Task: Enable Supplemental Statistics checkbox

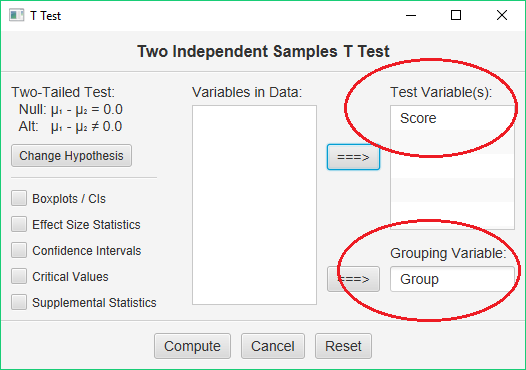Action: [19, 302]
